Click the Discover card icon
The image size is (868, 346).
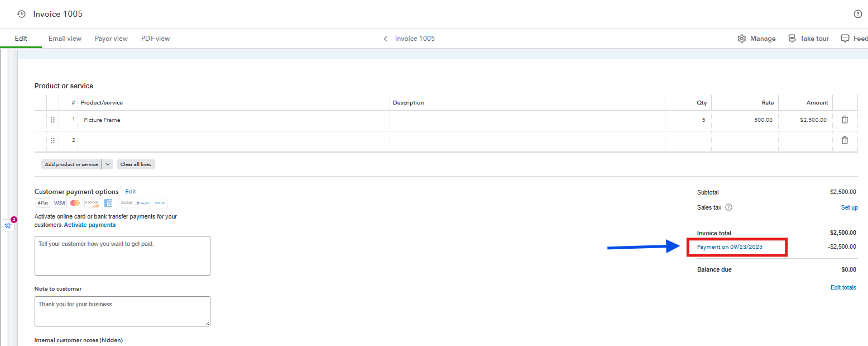pyautogui.click(x=92, y=203)
